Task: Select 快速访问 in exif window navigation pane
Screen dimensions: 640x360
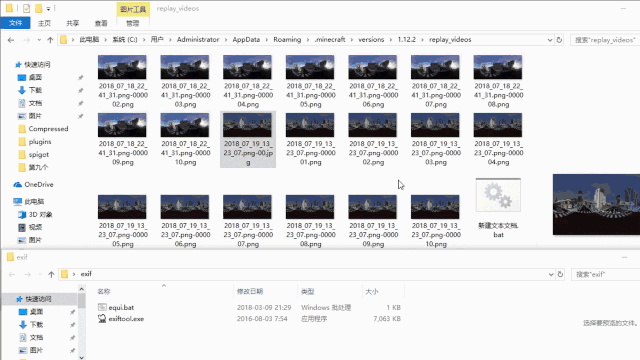Action: tap(38, 299)
